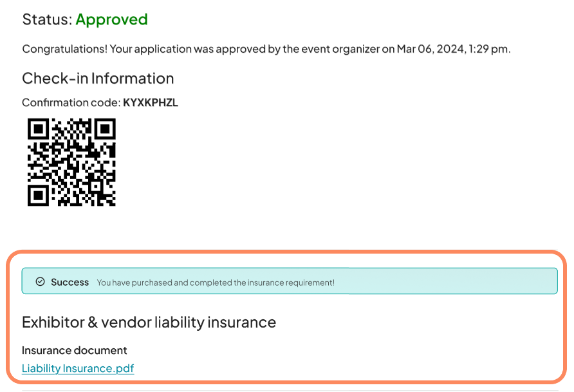Viewport: 574px width, 392px height.
Task: Click the top-right QR finder square
Action: point(105,129)
